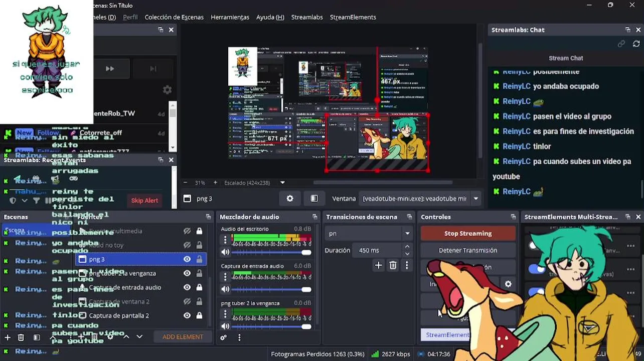
Task: Float the Transiciones de escena dock
Action: coord(409,217)
